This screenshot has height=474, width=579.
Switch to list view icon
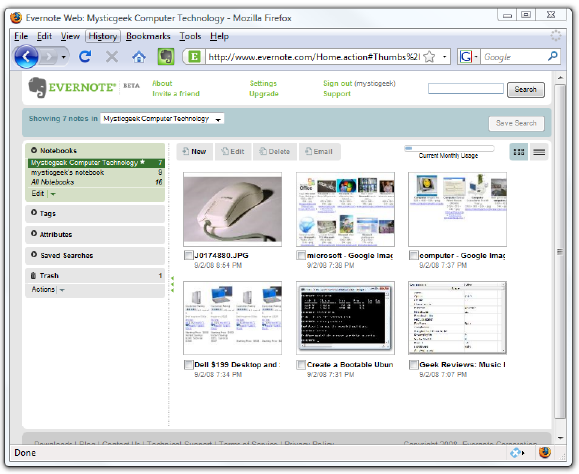[539, 152]
